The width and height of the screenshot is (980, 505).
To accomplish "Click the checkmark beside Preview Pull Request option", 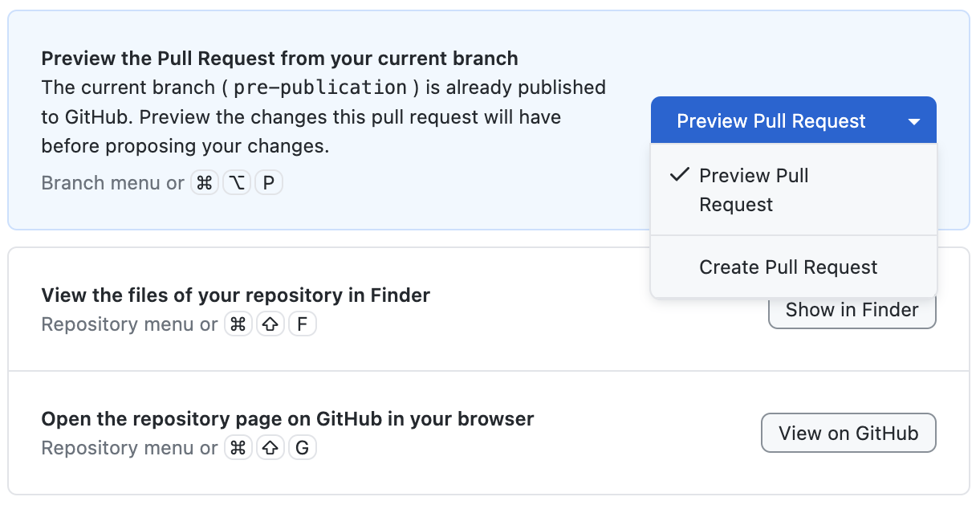I will click(679, 175).
